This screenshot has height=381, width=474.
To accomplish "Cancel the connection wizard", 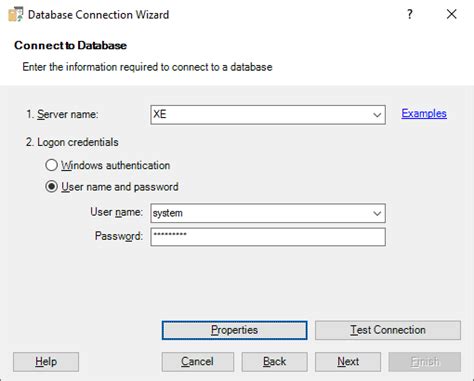I will tap(198, 362).
